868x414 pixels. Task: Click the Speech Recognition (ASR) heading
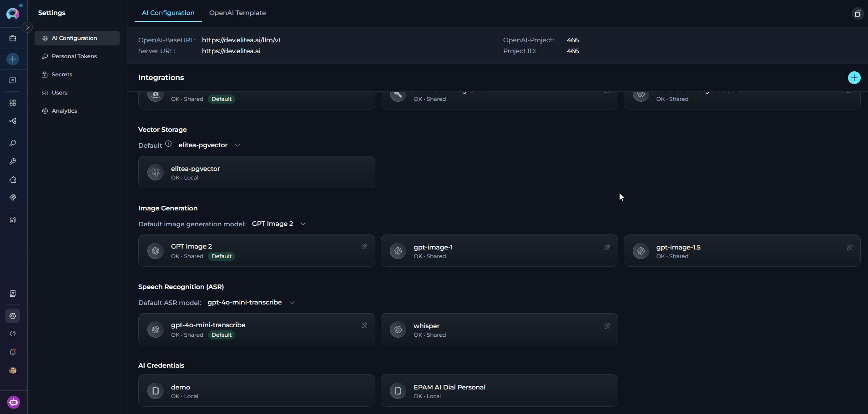pos(181,287)
